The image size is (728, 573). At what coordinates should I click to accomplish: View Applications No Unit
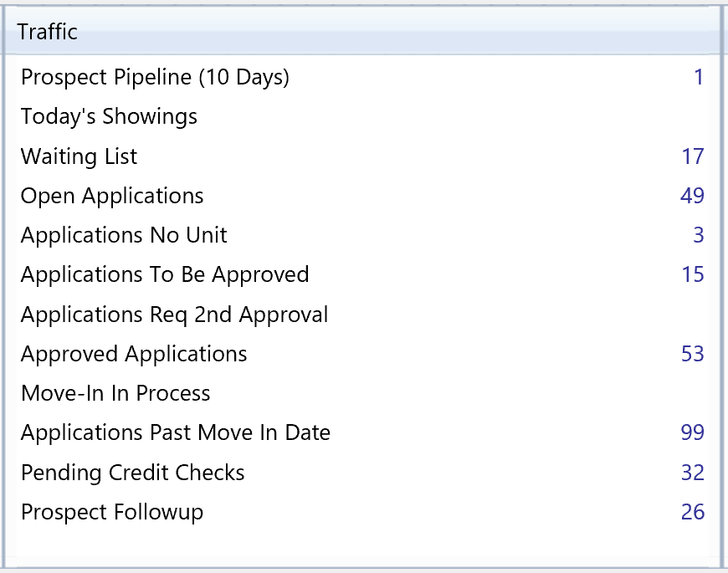click(x=124, y=235)
